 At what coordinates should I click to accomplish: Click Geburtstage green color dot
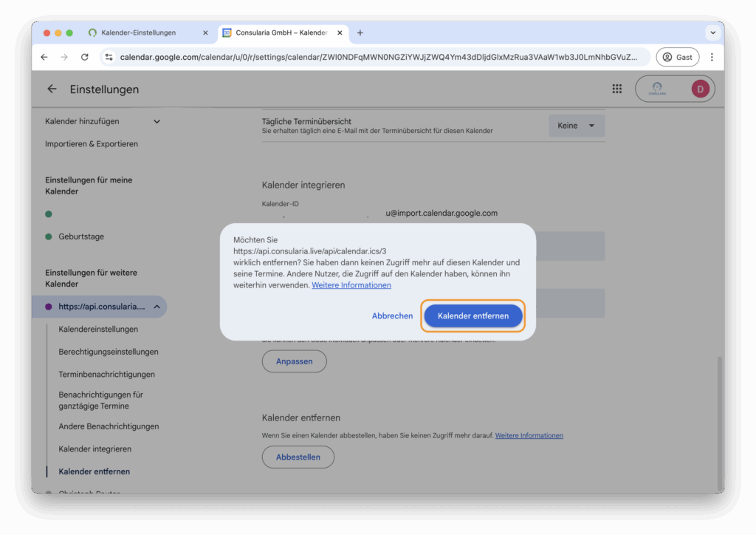pyautogui.click(x=49, y=236)
